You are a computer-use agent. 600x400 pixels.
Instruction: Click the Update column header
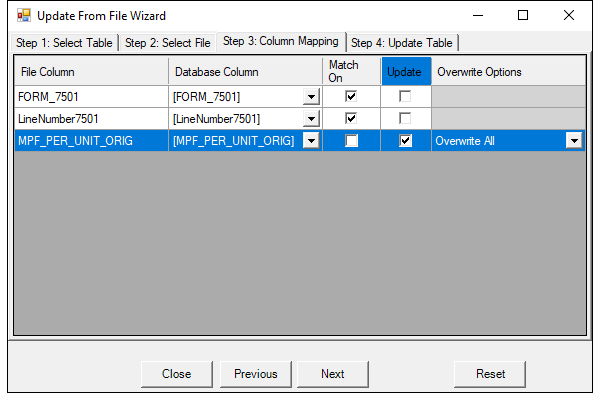(406, 72)
